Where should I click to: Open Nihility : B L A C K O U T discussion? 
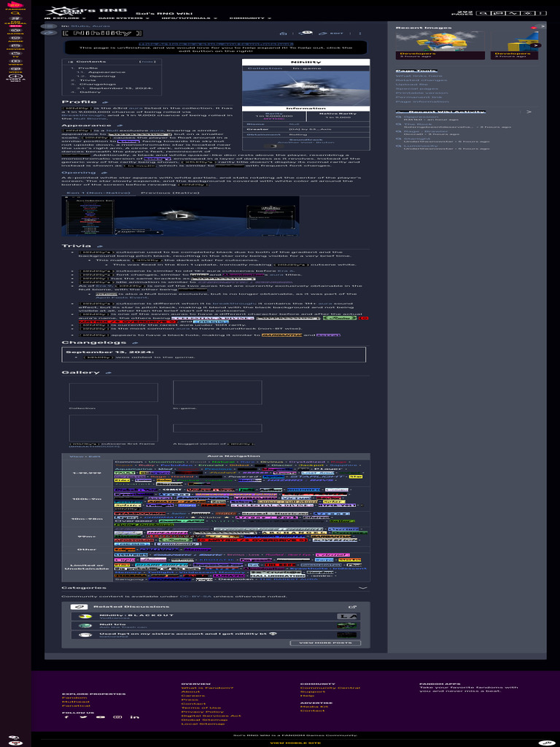click(136, 614)
